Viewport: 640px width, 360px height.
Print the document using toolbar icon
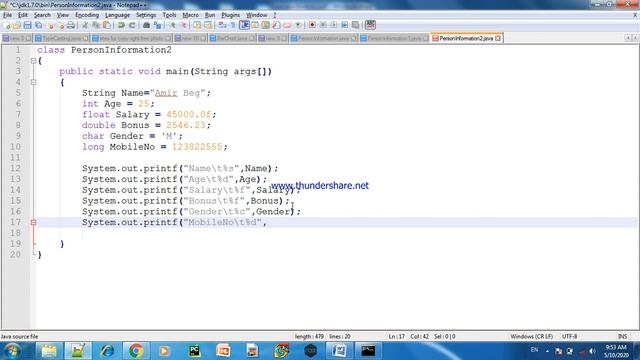click(71, 25)
